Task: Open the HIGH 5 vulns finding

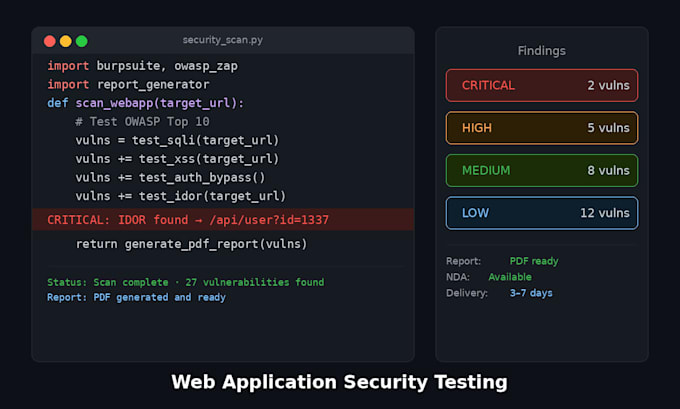Action: point(542,128)
